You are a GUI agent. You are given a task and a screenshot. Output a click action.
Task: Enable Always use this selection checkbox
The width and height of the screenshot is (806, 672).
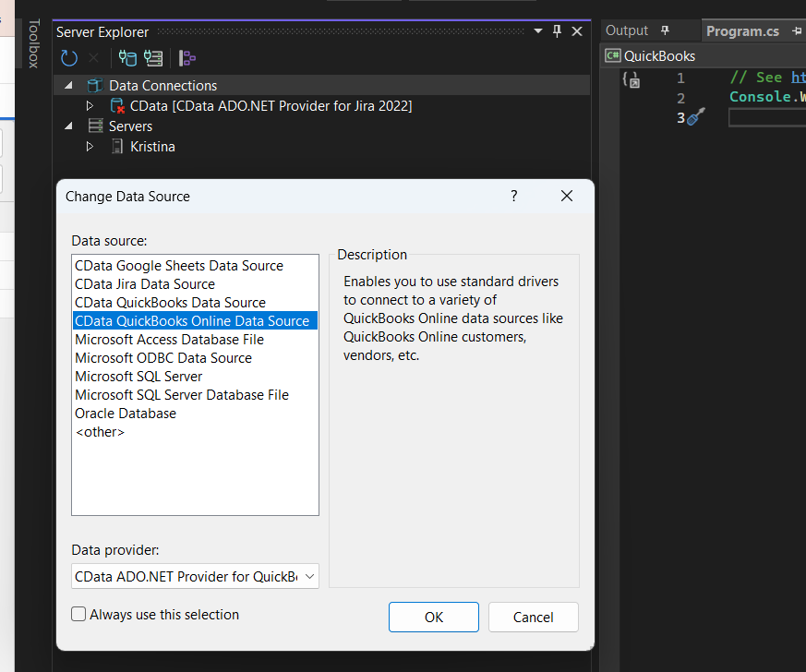[x=78, y=614]
